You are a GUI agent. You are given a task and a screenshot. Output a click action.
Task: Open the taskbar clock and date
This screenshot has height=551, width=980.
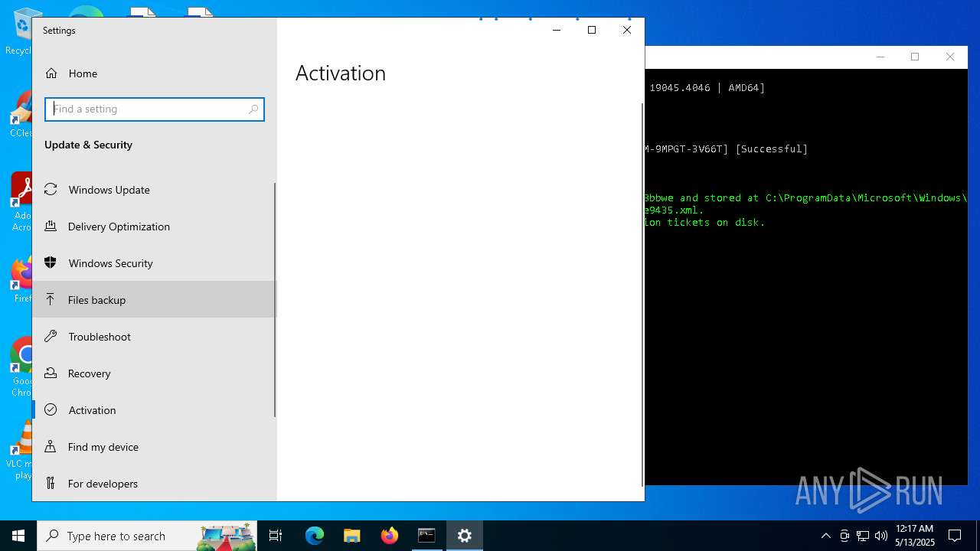(915, 536)
